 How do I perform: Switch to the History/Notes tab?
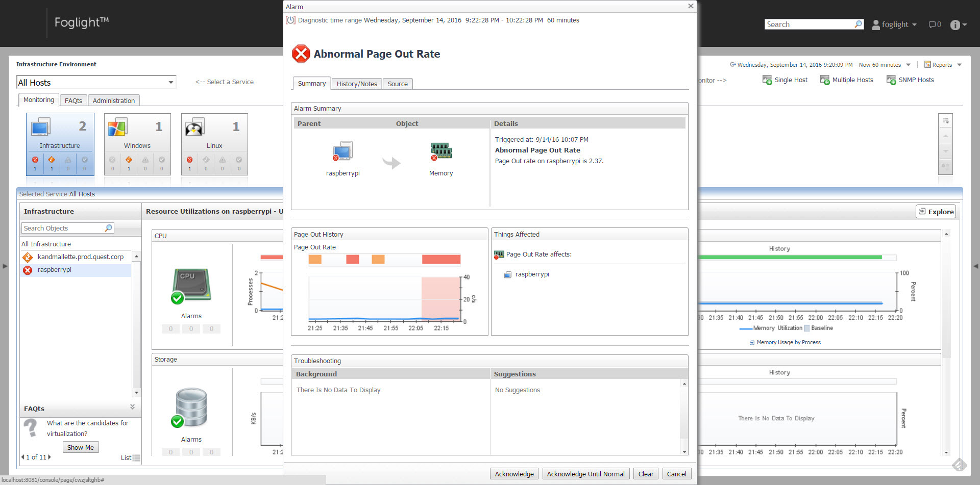point(357,84)
